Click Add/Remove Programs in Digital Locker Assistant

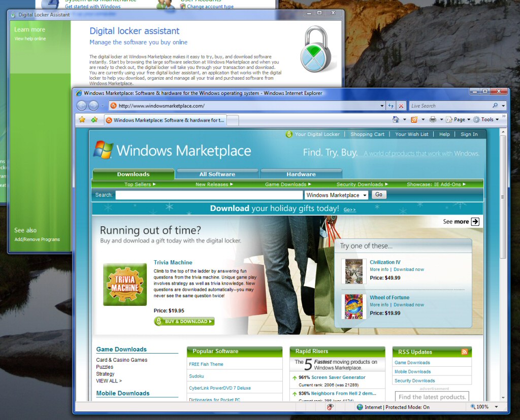point(37,239)
